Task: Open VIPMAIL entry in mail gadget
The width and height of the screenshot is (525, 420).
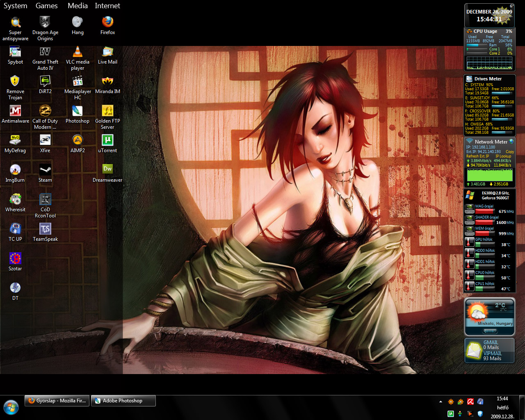Action: [x=492, y=353]
